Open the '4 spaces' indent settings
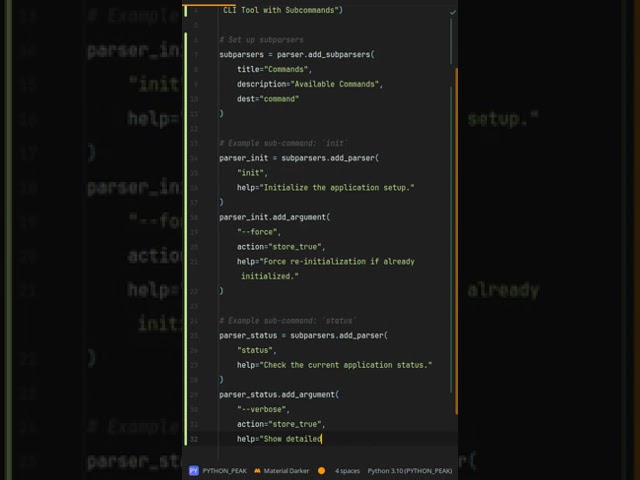Screen dimensions: 640x480 pyautogui.click(x=347, y=471)
